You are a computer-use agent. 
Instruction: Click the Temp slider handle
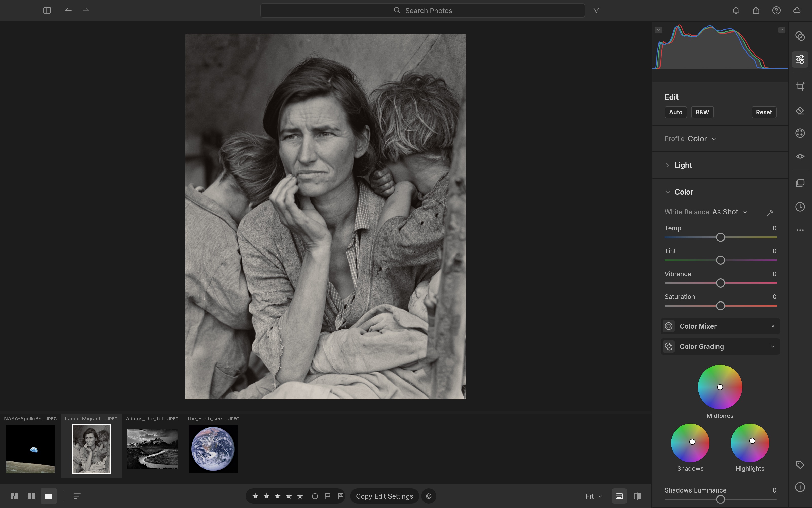720,237
